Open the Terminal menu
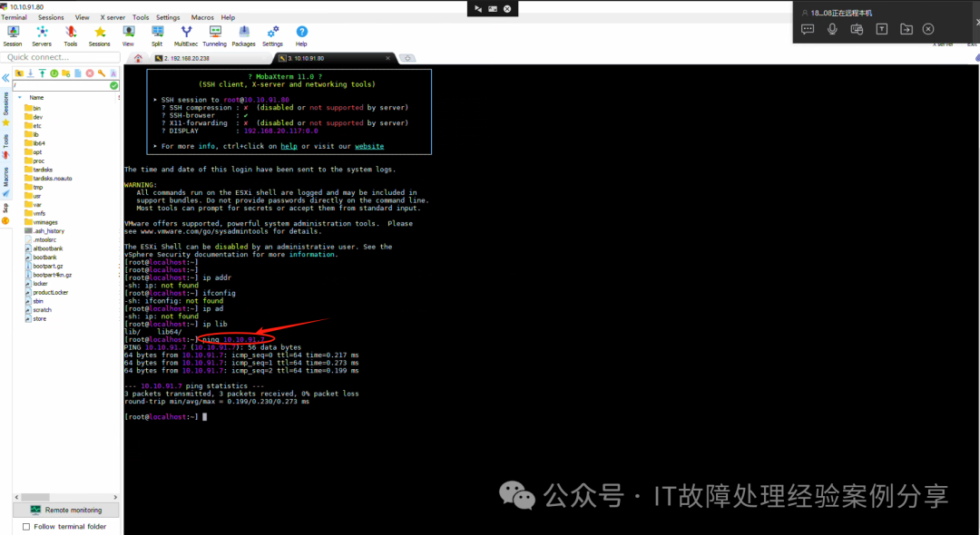 [x=14, y=17]
